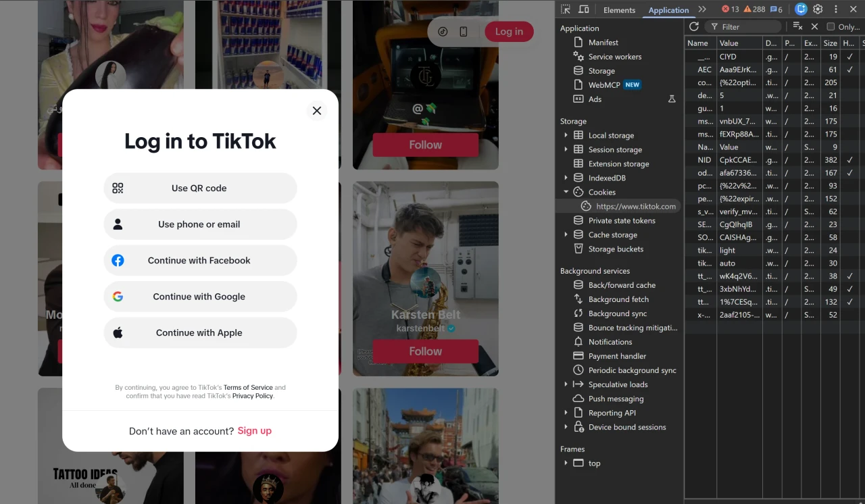Screen dimensions: 865x504
Task: Continue with Google
Action: coord(200,297)
